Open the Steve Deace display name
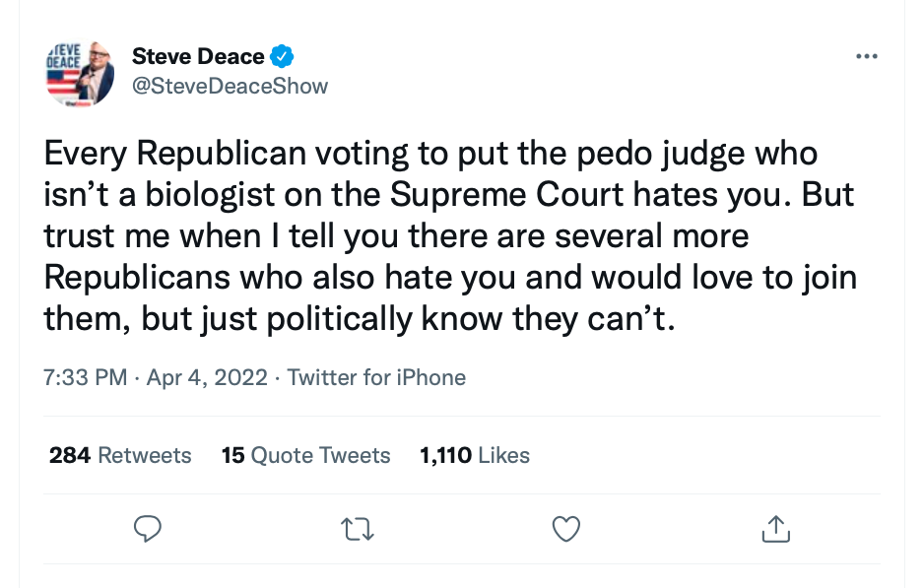Screen dimensions: 924x588 pyautogui.click(x=198, y=56)
